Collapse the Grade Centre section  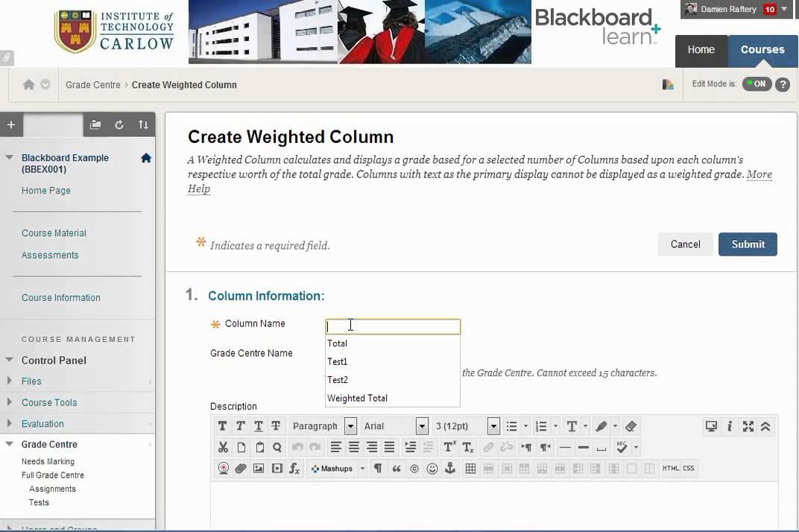click(x=9, y=444)
